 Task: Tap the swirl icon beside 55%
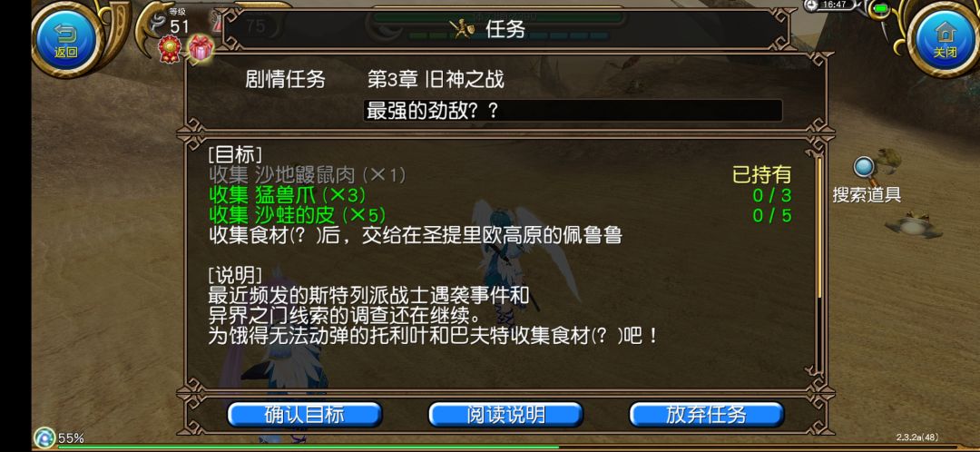coord(44,437)
